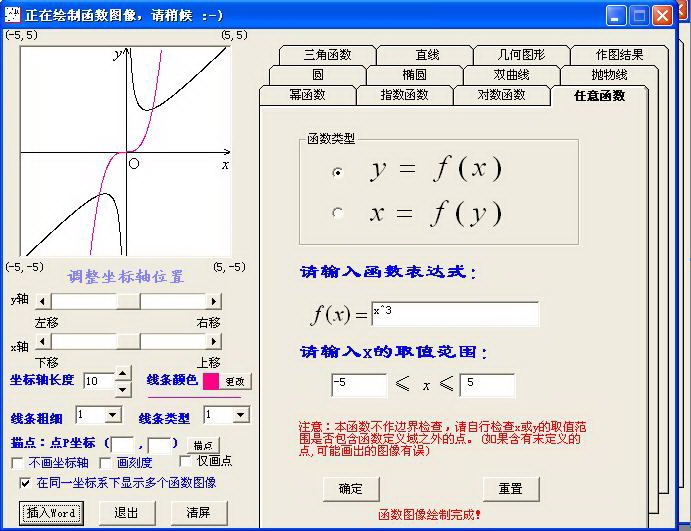Click the 重置 button

click(511, 489)
